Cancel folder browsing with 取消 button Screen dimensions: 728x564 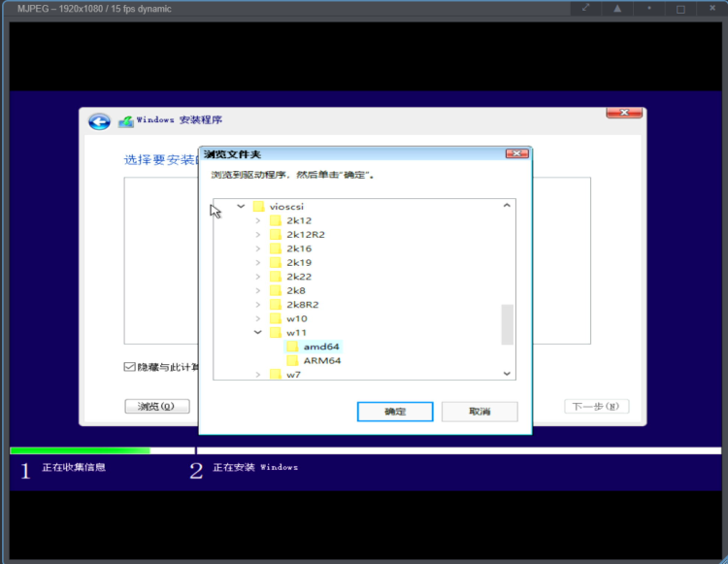point(480,412)
